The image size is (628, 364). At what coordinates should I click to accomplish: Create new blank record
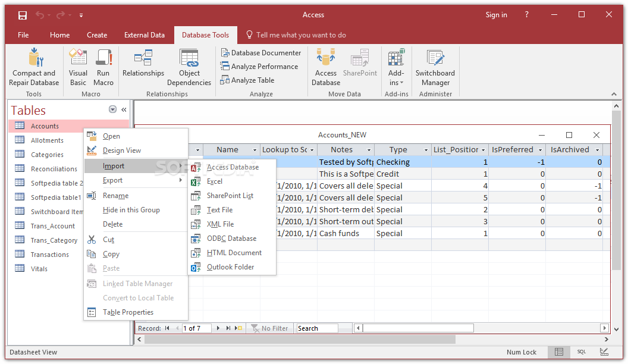pos(238,328)
